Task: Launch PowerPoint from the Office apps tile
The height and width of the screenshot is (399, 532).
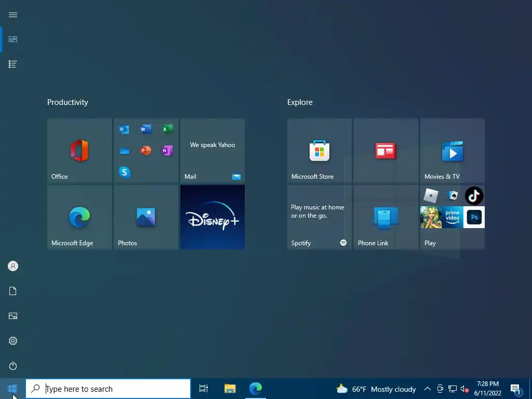Action: click(x=146, y=151)
